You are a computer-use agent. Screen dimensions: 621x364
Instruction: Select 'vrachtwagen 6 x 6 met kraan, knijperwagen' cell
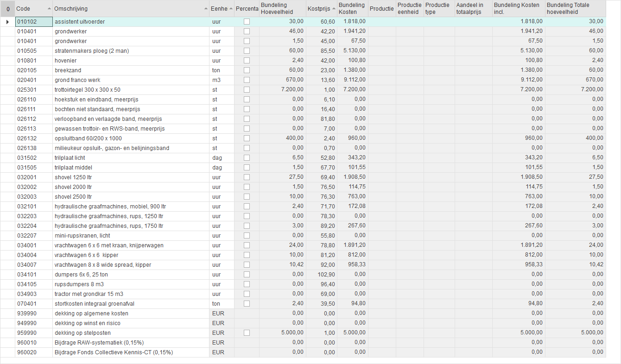pos(131,245)
